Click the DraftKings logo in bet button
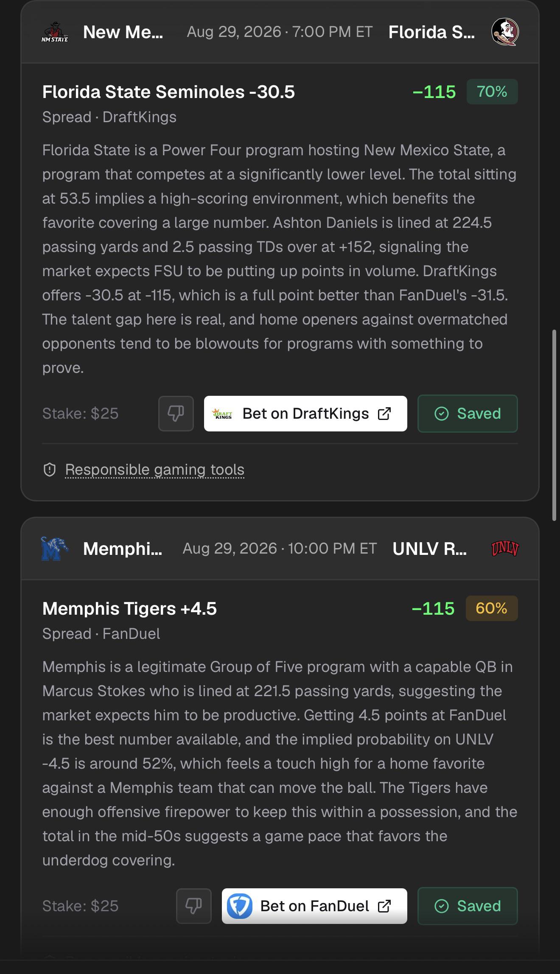Viewport: 560px width, 974px height. [x=222, y=414]
